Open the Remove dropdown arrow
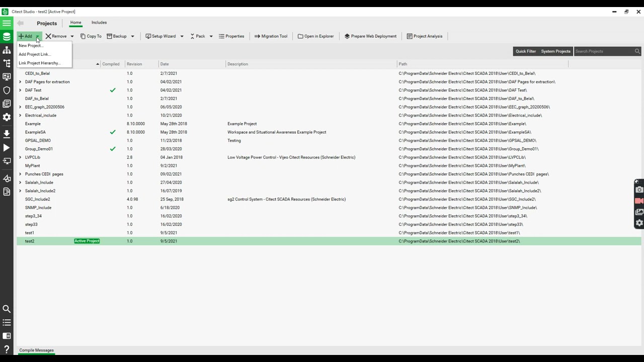Image resolution: width=644 pixels, height=362 pixels. point(72,36)
